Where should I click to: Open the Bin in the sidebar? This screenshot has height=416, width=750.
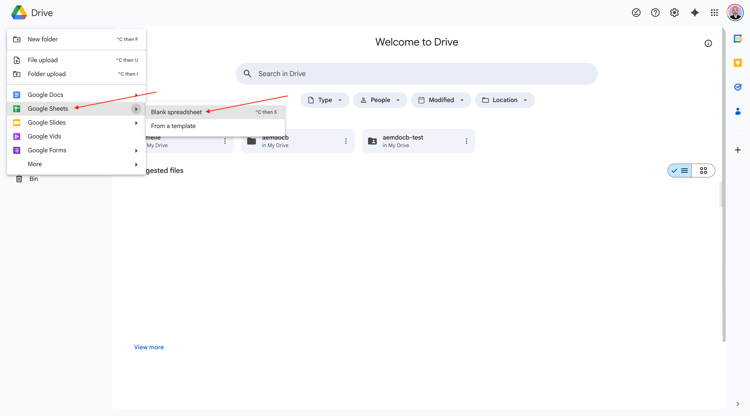pos(33,179)
